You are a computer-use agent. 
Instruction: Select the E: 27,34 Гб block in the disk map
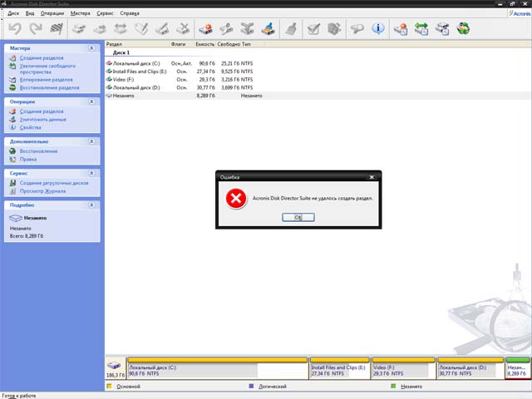tap(340, 368)
